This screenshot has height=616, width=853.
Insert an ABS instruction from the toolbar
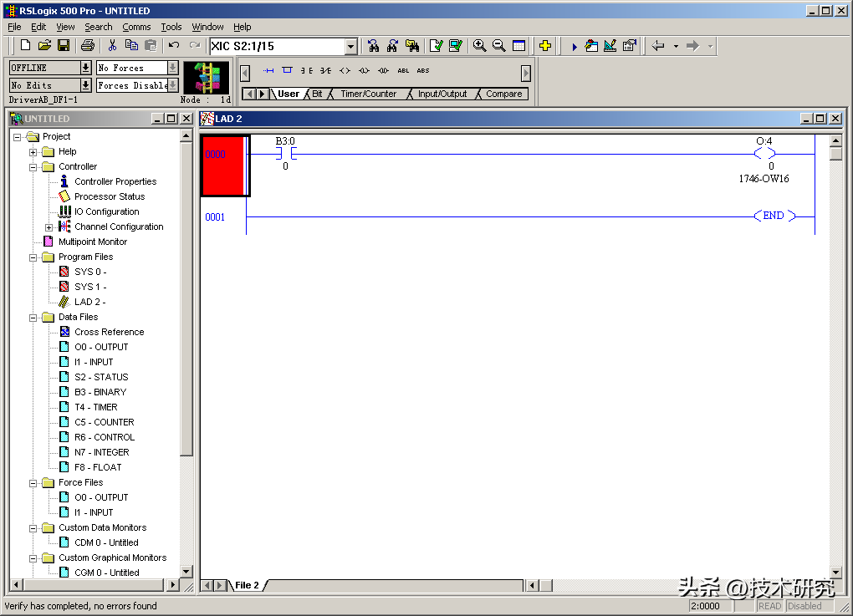point(423,71)
